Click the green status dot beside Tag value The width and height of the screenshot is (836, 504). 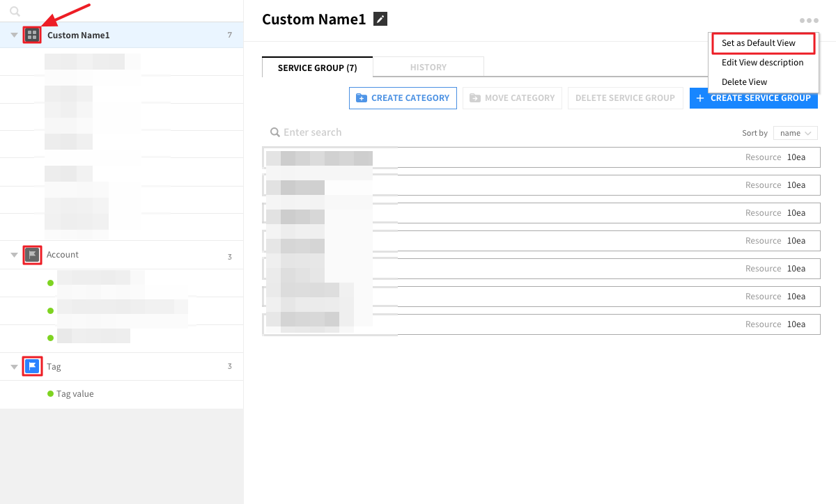point(50,394)
